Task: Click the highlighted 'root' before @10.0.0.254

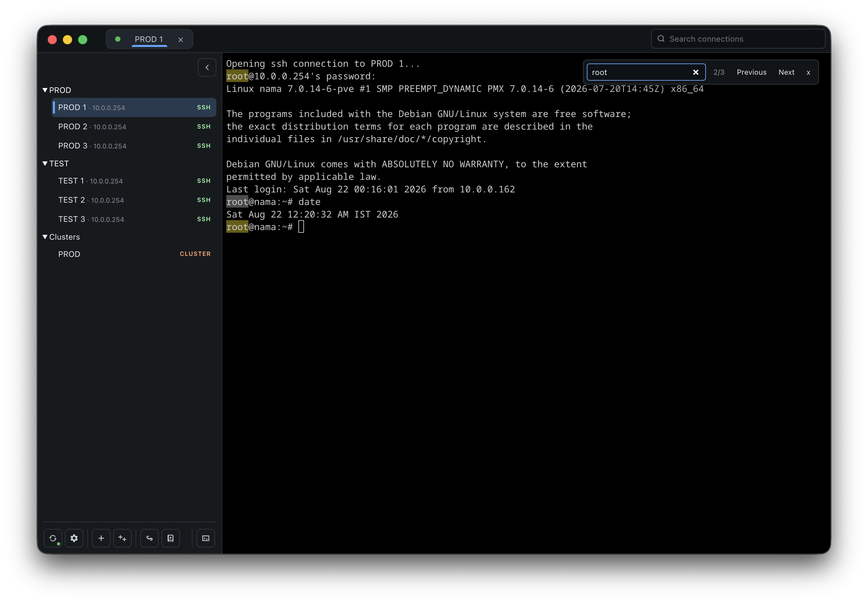Action: click(237, 76)
